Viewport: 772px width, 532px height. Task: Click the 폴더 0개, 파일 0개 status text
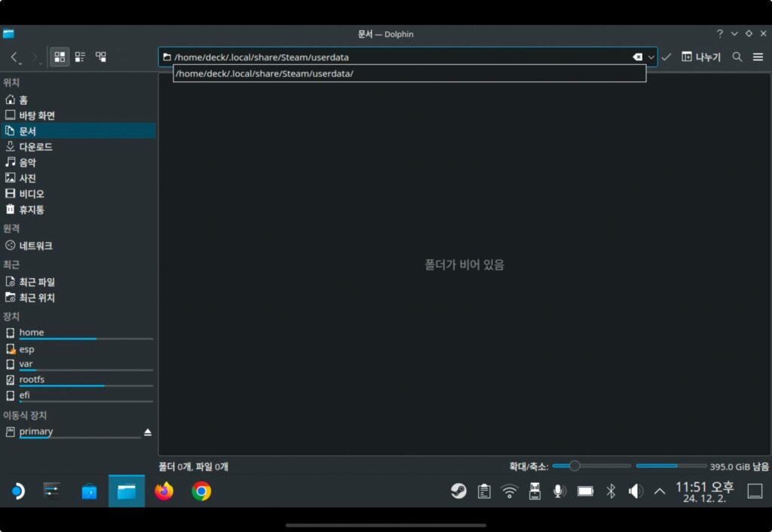click(x=194, y=466)
